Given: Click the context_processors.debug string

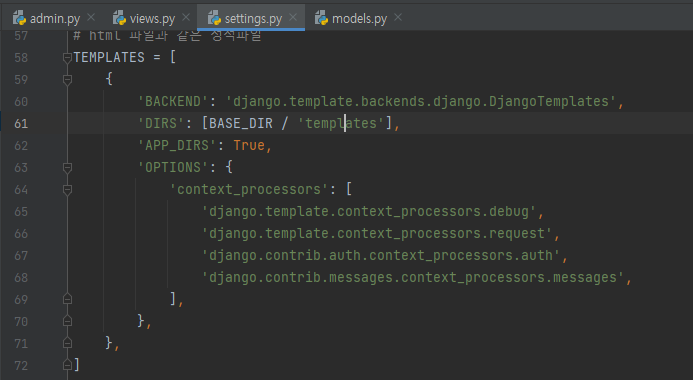Looking at the screenshot, I should click(369, 212).
